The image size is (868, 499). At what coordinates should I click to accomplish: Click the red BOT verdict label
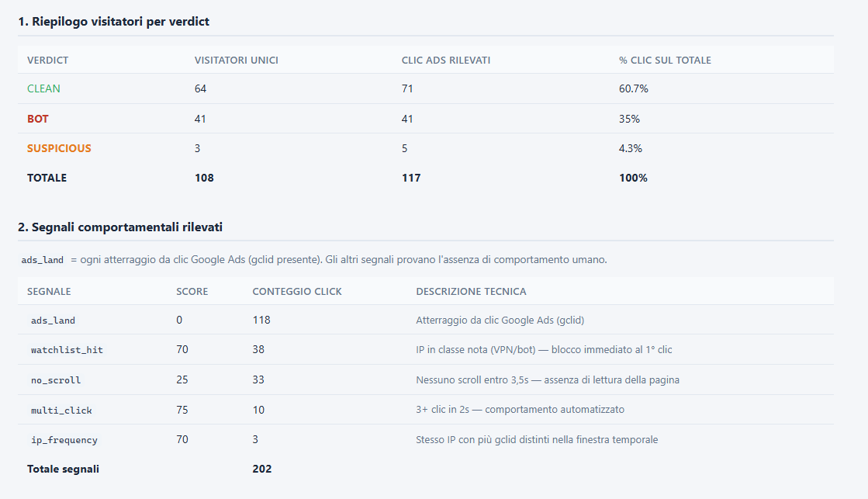tap(38, 119)
